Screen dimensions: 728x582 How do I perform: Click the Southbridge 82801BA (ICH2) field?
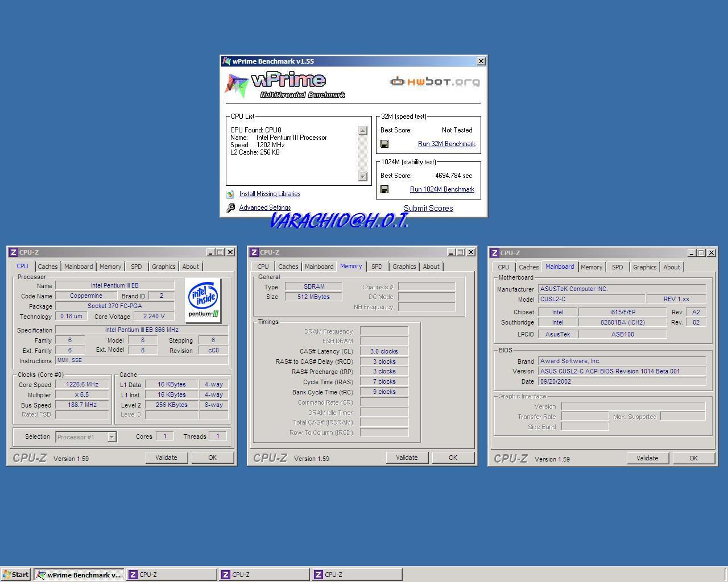click(622, 323)
